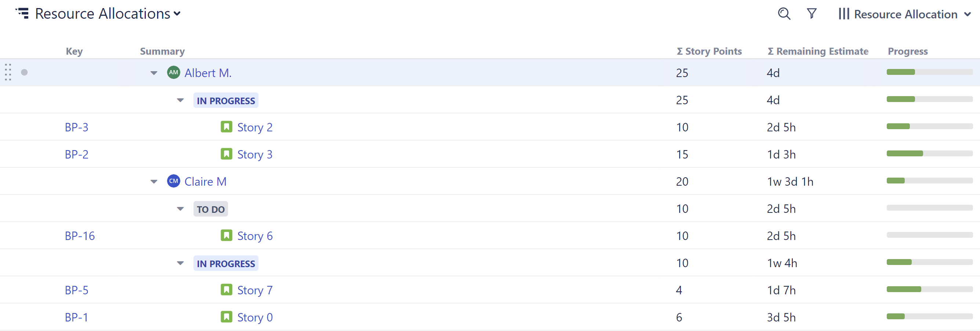Click the story type icon beside Story 2
This screenshot has width=980, height=331.
pos(226,127)
